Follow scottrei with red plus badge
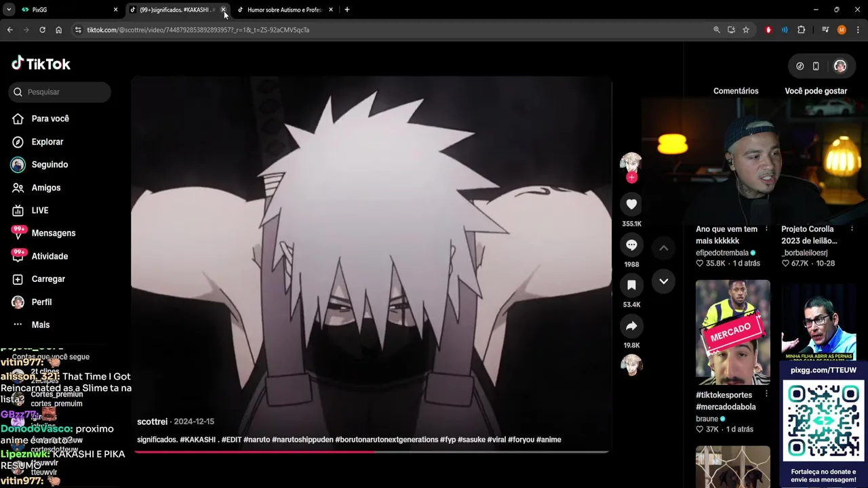The image size is (868, 488). coord(631,178)
